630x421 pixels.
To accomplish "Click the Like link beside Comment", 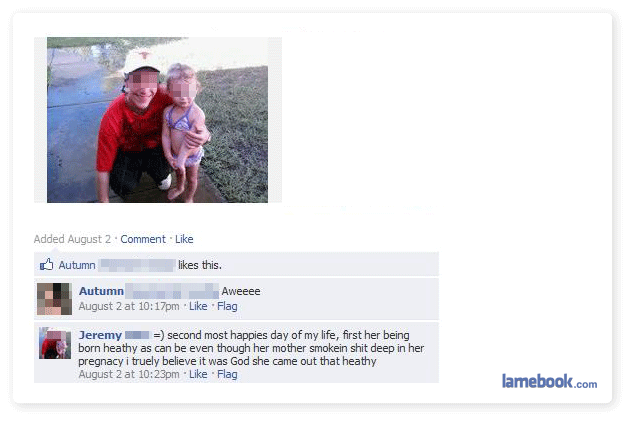I will (x=184, y=239).
